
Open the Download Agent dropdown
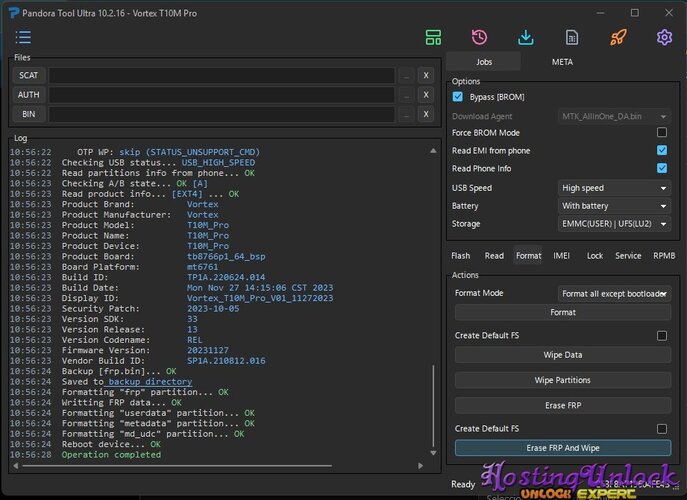(614, 116)
